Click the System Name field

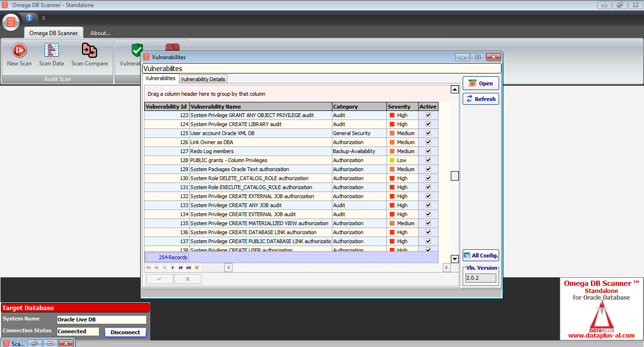click(x=102, y=320)
